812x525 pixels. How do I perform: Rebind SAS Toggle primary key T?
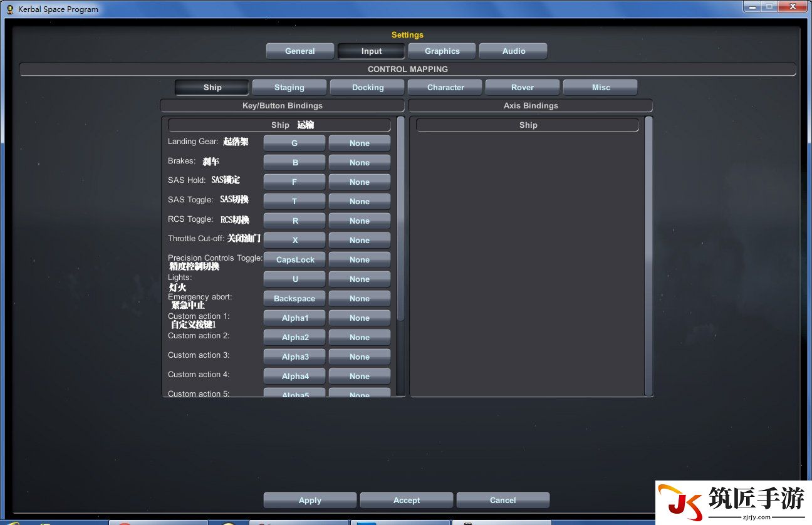294,202
